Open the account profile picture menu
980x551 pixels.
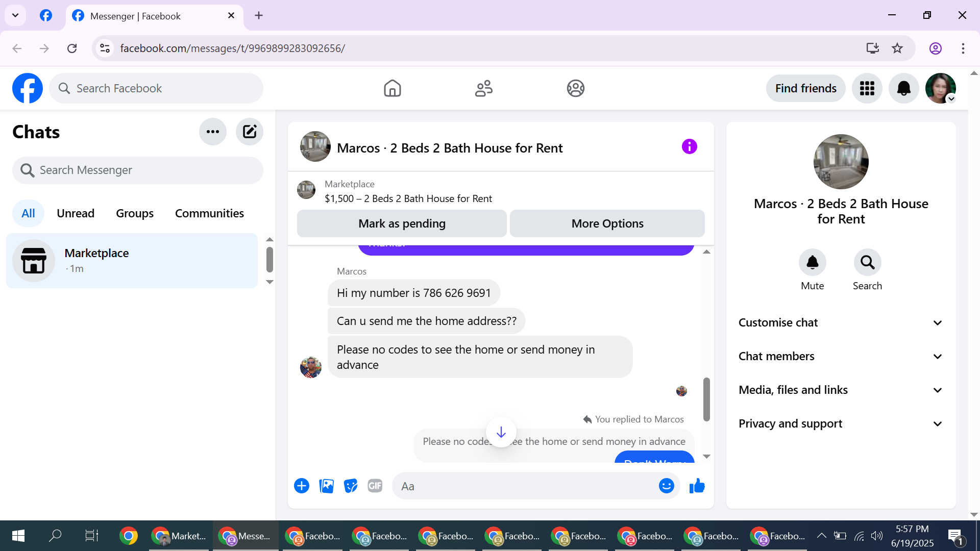click(x=941, y=88)
